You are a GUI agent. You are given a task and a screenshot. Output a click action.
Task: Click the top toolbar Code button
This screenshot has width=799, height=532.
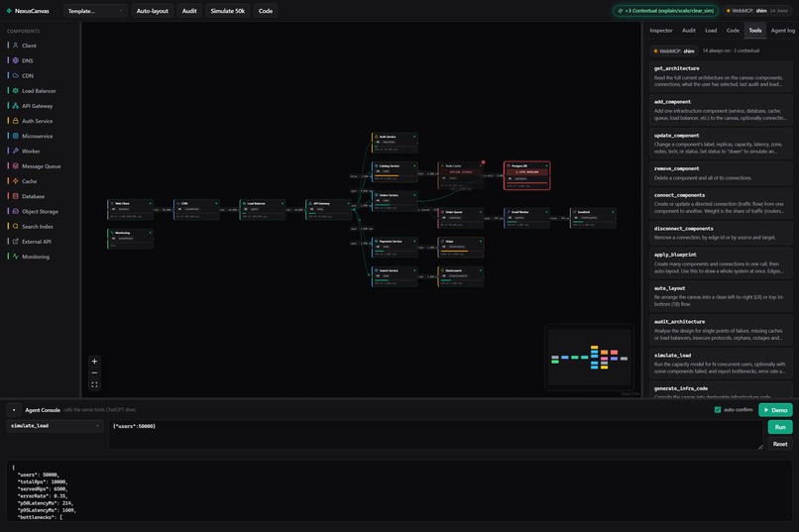coord(266,11)
